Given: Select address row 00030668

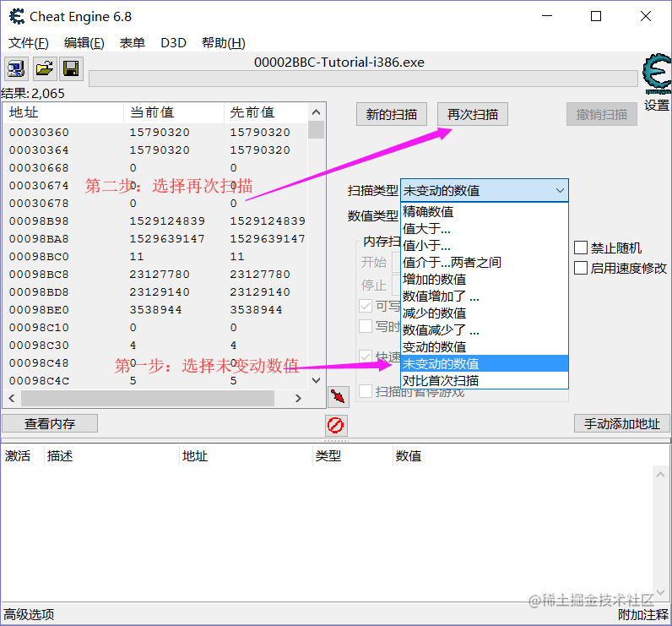Looking at the screenshot, I should coord(155,167).
